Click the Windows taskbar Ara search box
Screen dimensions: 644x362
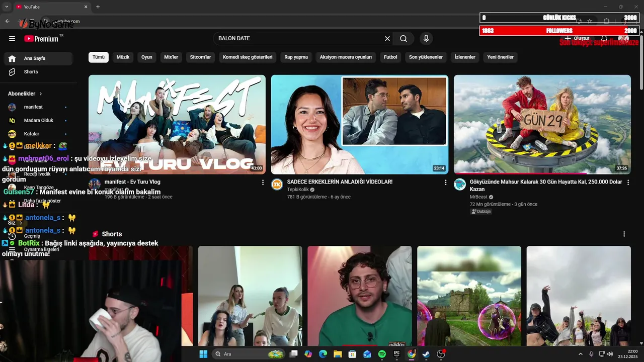pos(249,354)
